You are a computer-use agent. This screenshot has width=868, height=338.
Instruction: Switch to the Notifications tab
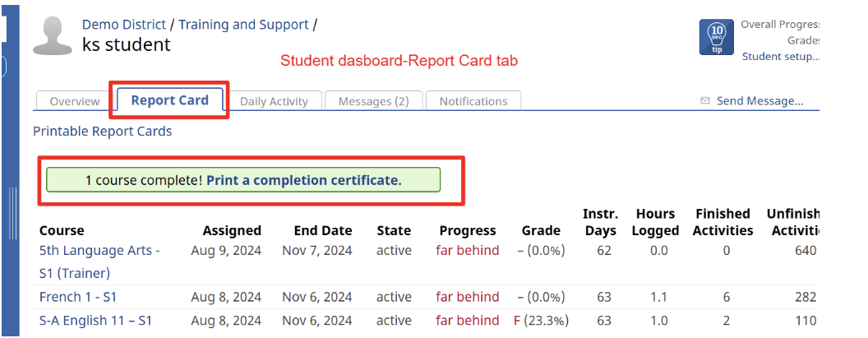473,101
